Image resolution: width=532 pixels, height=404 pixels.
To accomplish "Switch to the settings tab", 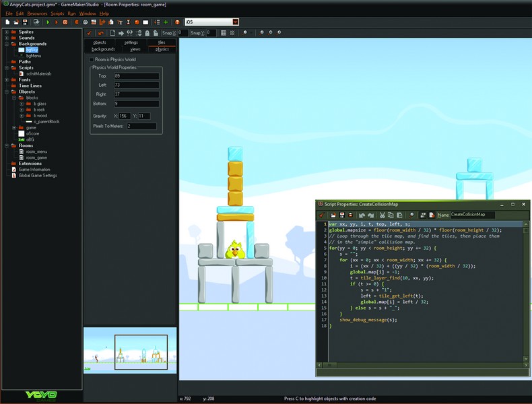I will [x=131, y=42].
